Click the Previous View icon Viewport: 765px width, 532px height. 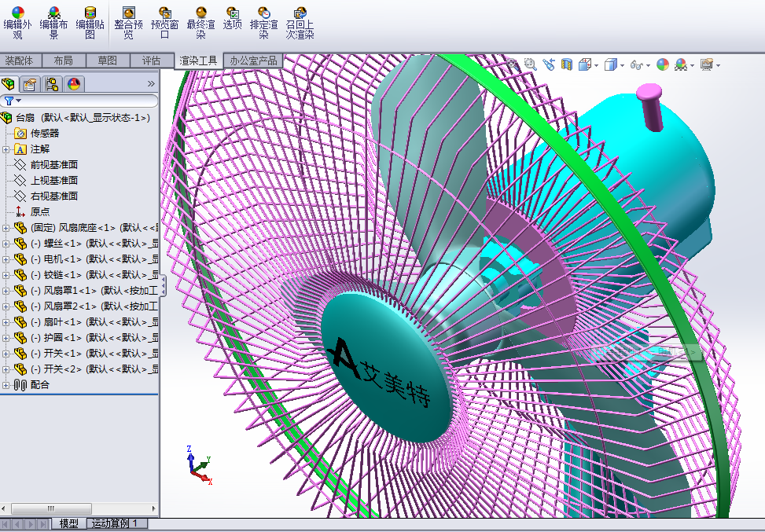(x=548, y=64)
